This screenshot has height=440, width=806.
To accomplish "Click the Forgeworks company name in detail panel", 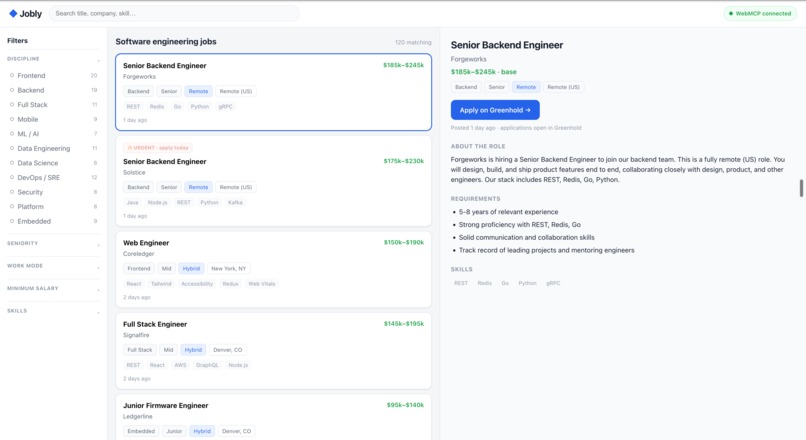I will pyautogui.click(x=468, y=59).
